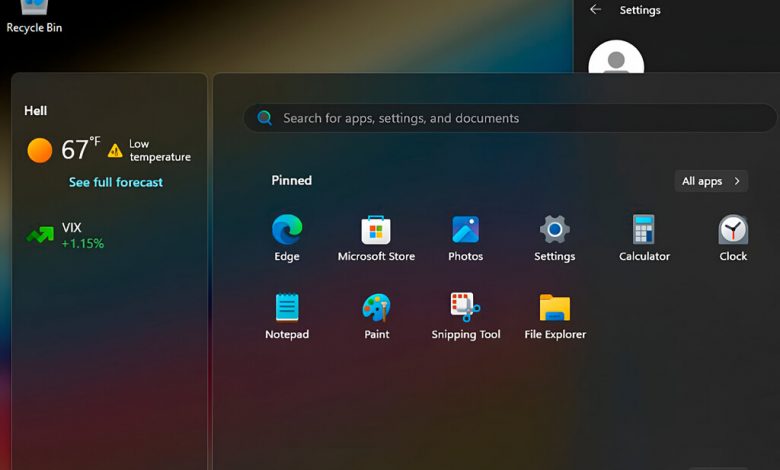Click See full forecast link
780x470 pixels.
(116, 183)
